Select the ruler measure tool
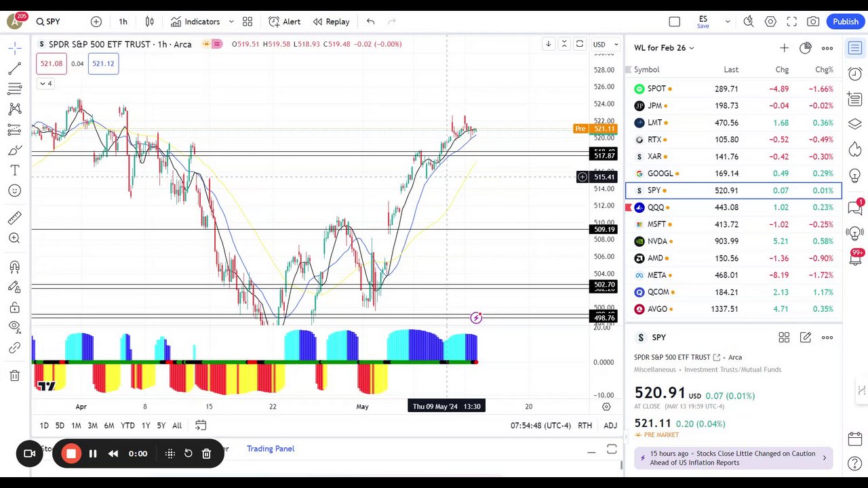The height and width of the screenshot is (488, 868). (x=15, y=218)
